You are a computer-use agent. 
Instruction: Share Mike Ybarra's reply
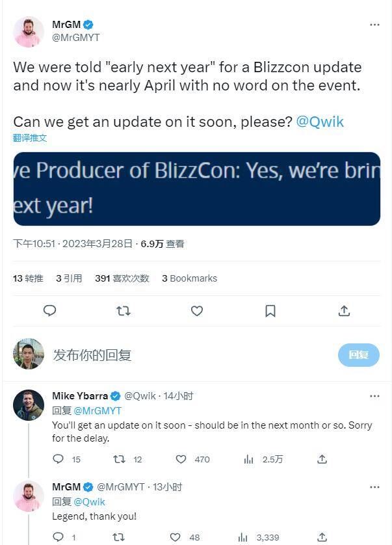coord(322,459)
